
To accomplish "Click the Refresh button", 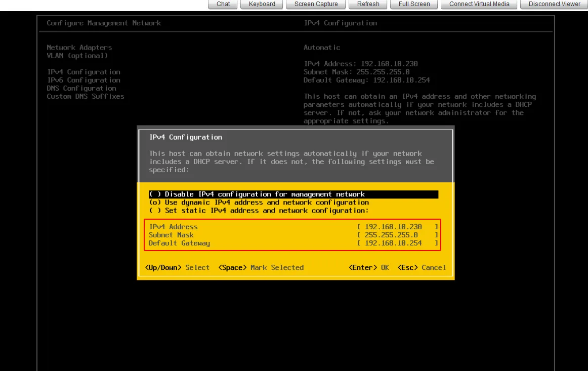I will tap(368, 4).
